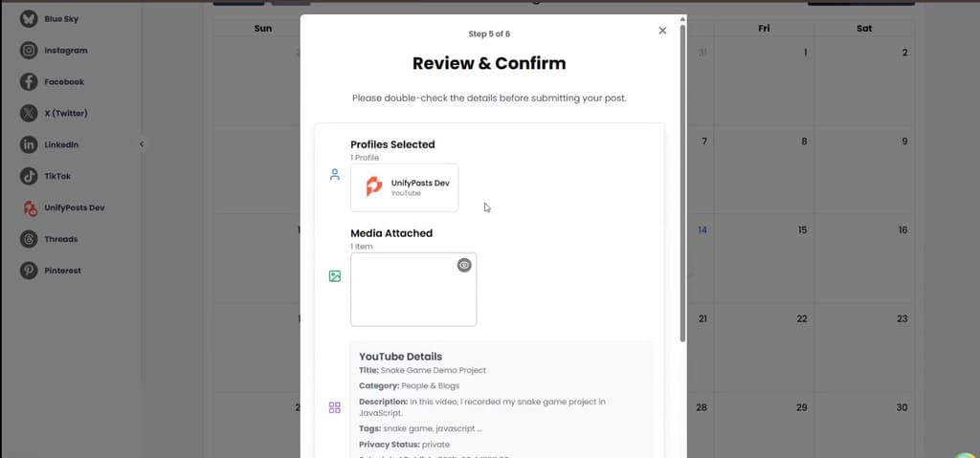Click the Profiles Selected person icon
The height and width of the screenshot is (458, 980).
click(335, 175)
